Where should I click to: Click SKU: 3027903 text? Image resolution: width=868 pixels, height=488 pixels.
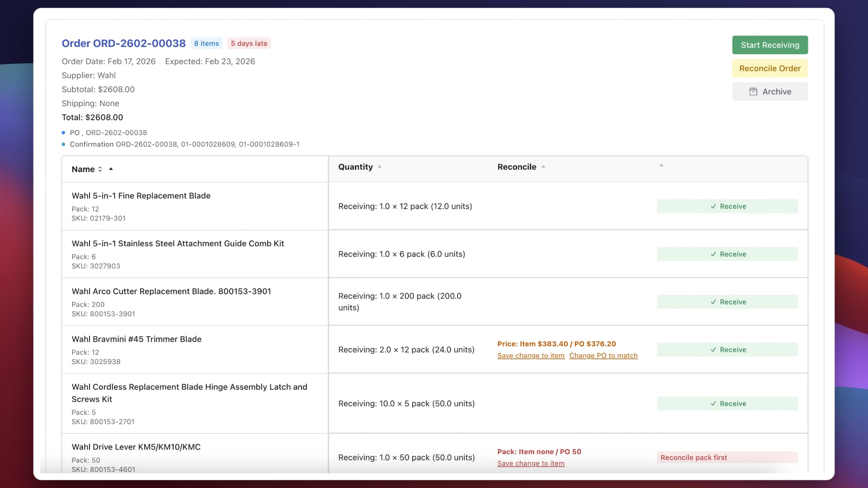[96, 266]
